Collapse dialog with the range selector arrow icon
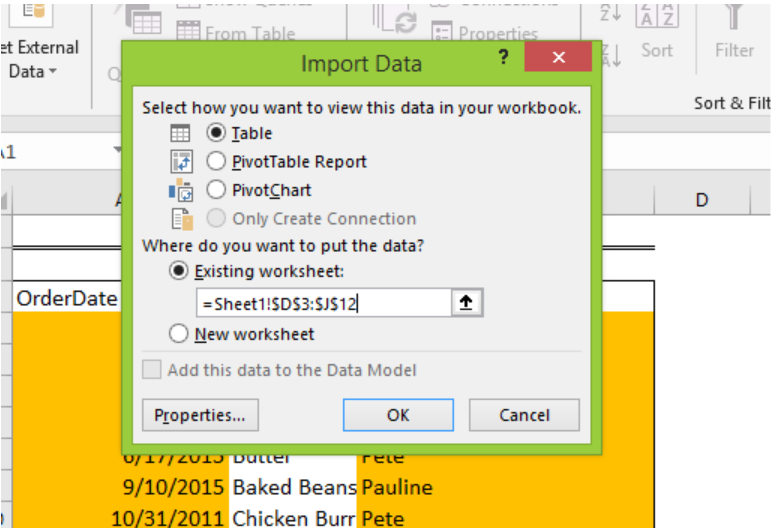 (x=467, y=302)
